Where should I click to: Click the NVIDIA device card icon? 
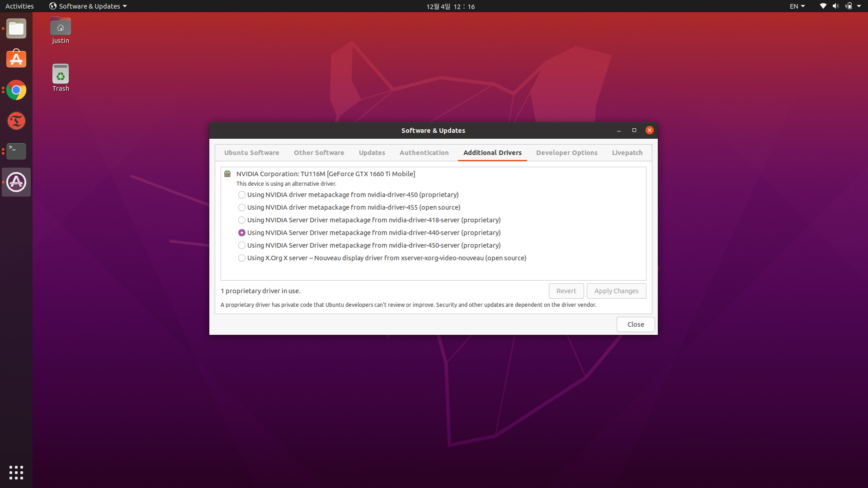(x=227, y=174)
